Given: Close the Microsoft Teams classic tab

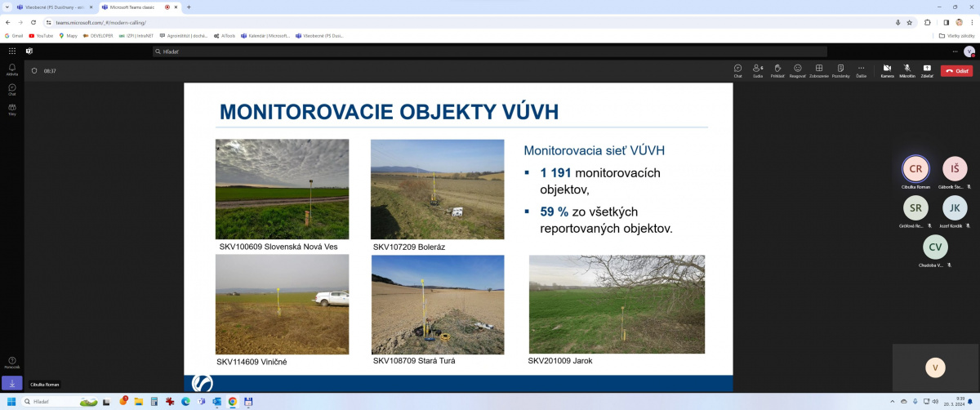Looking at the screenshot, I should point(176,7).
